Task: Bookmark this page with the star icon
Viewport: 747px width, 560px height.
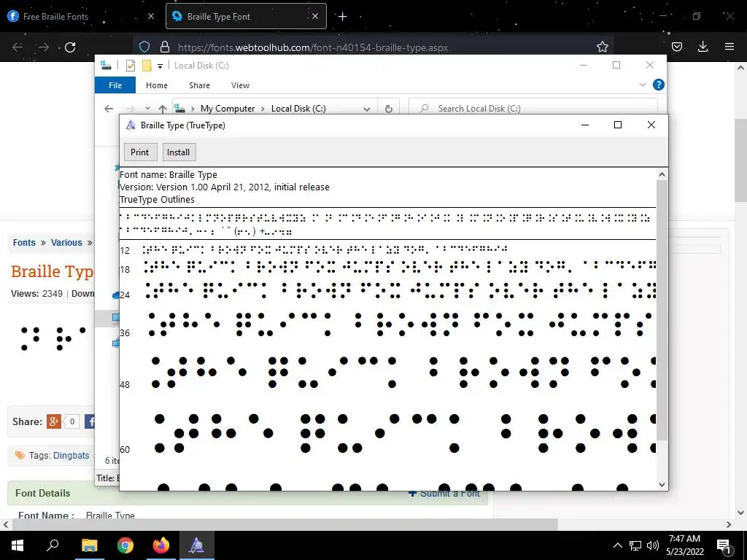Action: pyautogui.click(x=602, y=47)
